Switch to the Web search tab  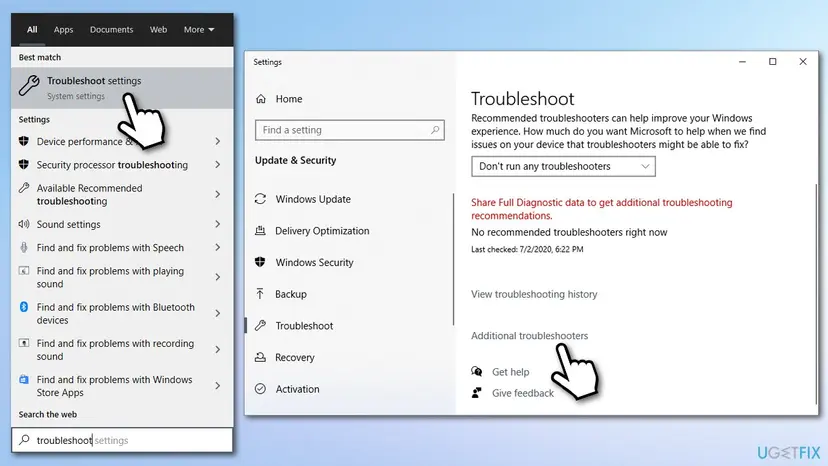pos(158,30)
